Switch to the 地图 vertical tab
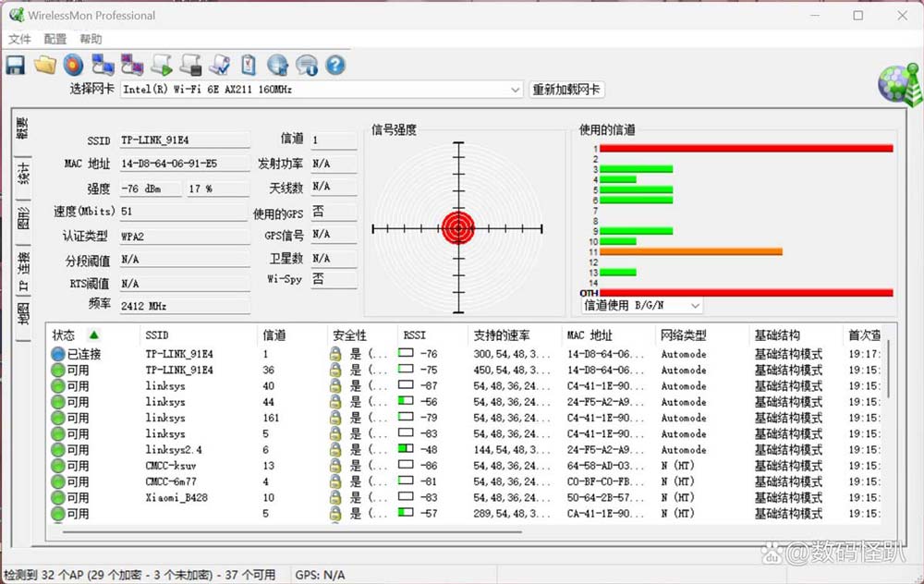This screenshot has width=924, height=584. [x=22, y=315]
